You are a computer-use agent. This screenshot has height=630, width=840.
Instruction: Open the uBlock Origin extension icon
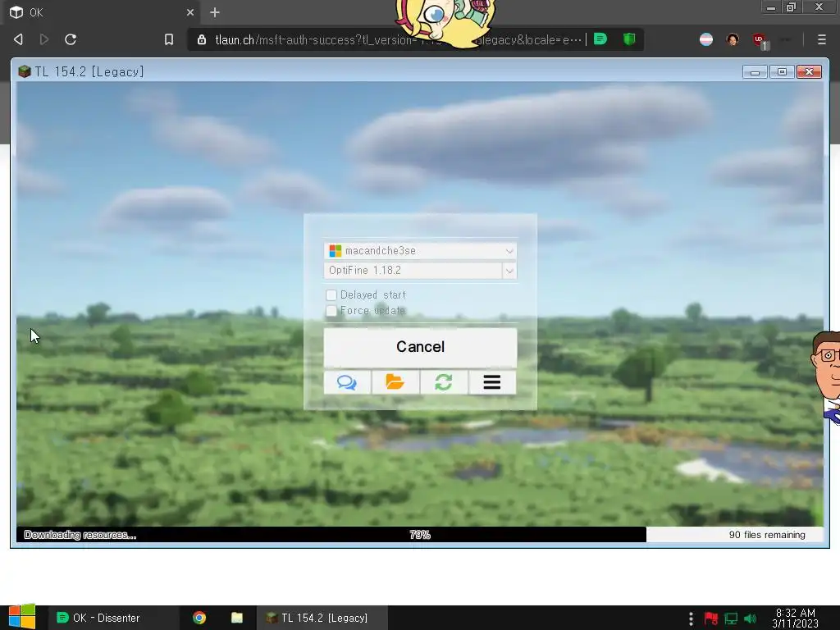point(759,39)
